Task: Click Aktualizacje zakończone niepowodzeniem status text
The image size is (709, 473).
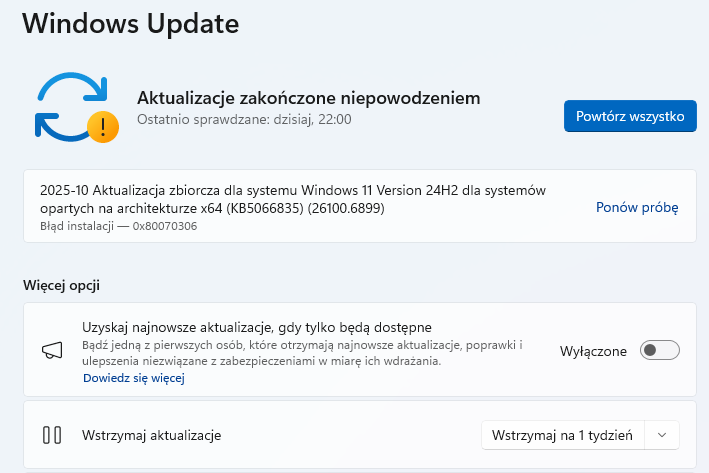Action: (x=308, y=98)
